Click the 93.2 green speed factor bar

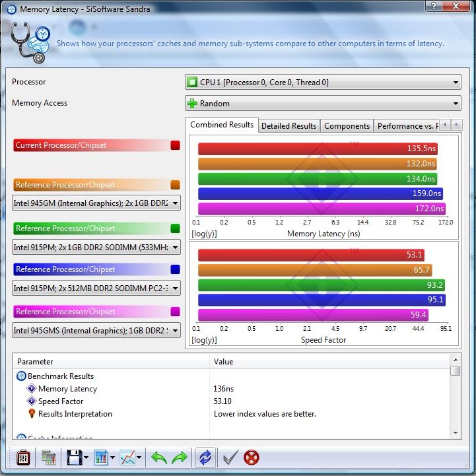(322, 285)
